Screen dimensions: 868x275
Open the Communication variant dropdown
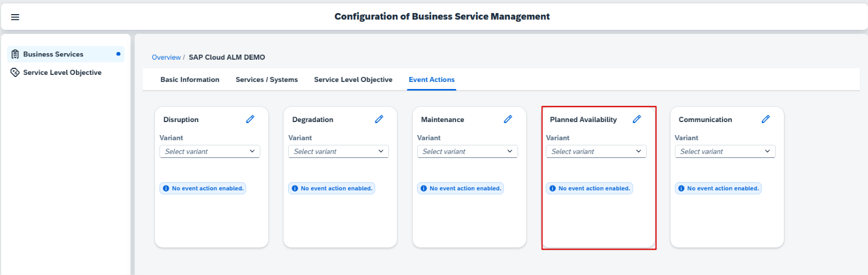click(x=725, y=151)
